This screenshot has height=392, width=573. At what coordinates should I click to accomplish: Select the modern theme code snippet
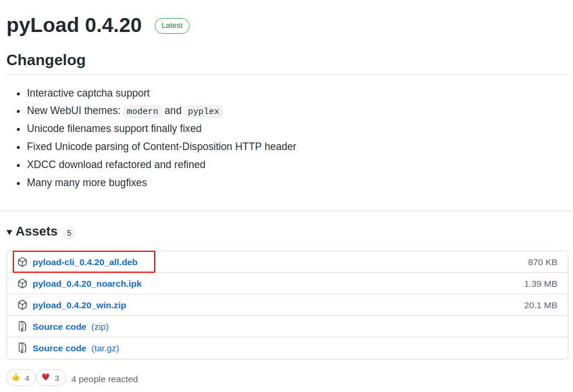(x=142, y=111)
